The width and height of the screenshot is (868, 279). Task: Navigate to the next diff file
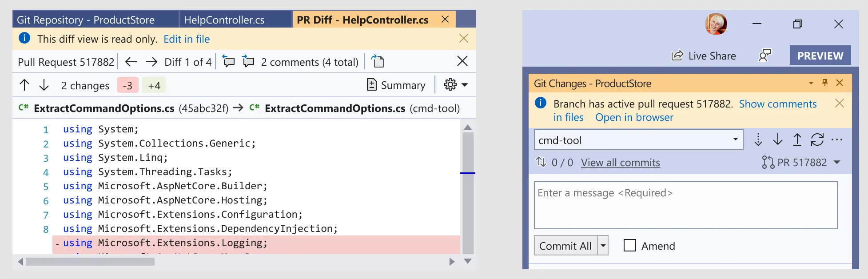pyautogui.click(x=151, y=62)
